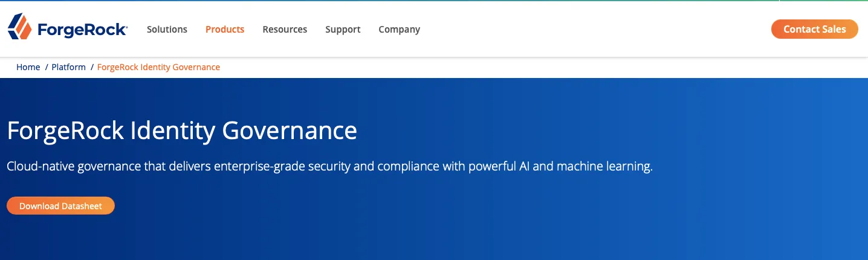
Task: Click the Contact Sales button
Action: click(814, 29)
